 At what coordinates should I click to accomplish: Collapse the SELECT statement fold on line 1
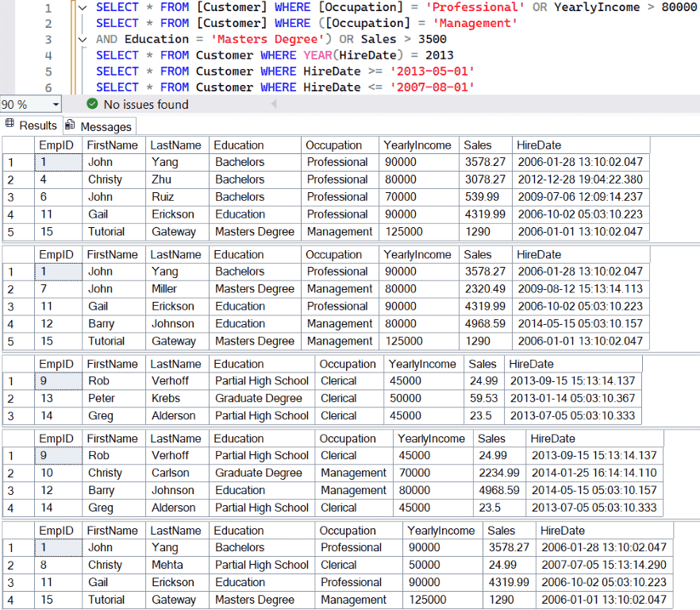[83, 7]
